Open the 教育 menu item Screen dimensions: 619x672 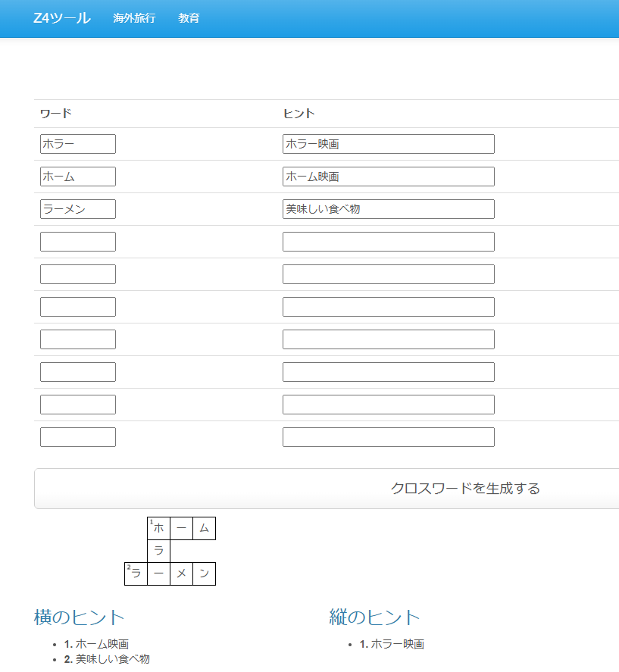click(x=189, y=18)
